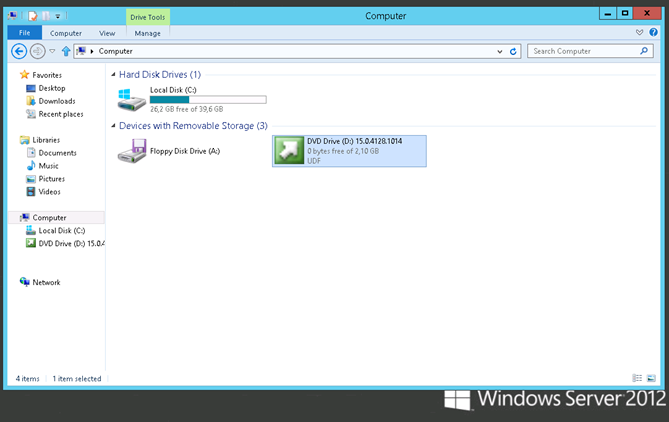This screenshot has width=669, height=422.
Task: Select the Local Disk (C:) drive icon
Action: coord(132,99)
